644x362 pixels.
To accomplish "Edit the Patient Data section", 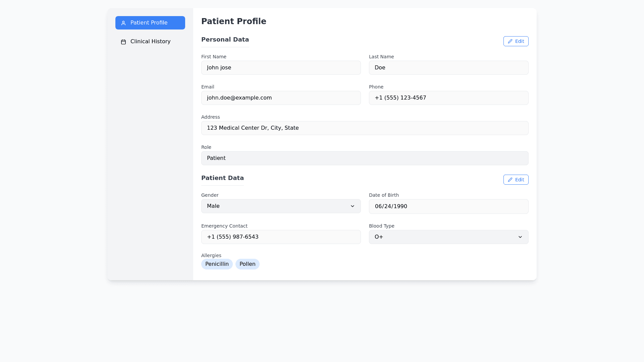I will [x=516, y=180].
